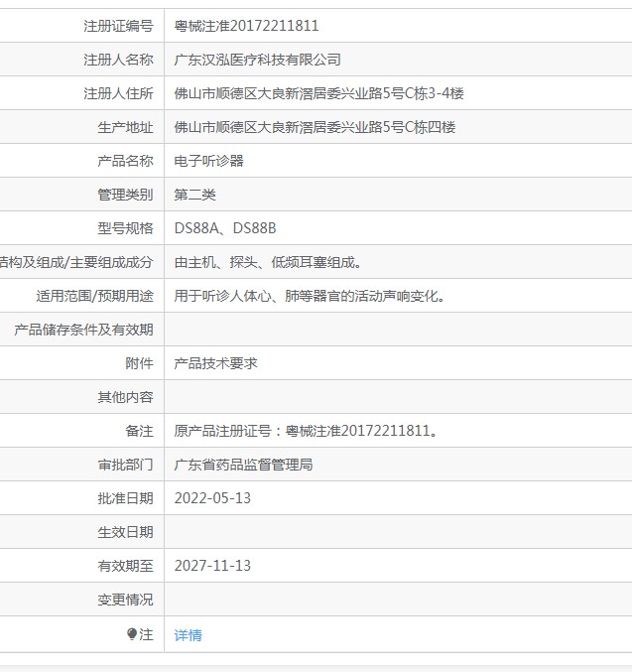Click the production address ending in C栋四楼

315,127
